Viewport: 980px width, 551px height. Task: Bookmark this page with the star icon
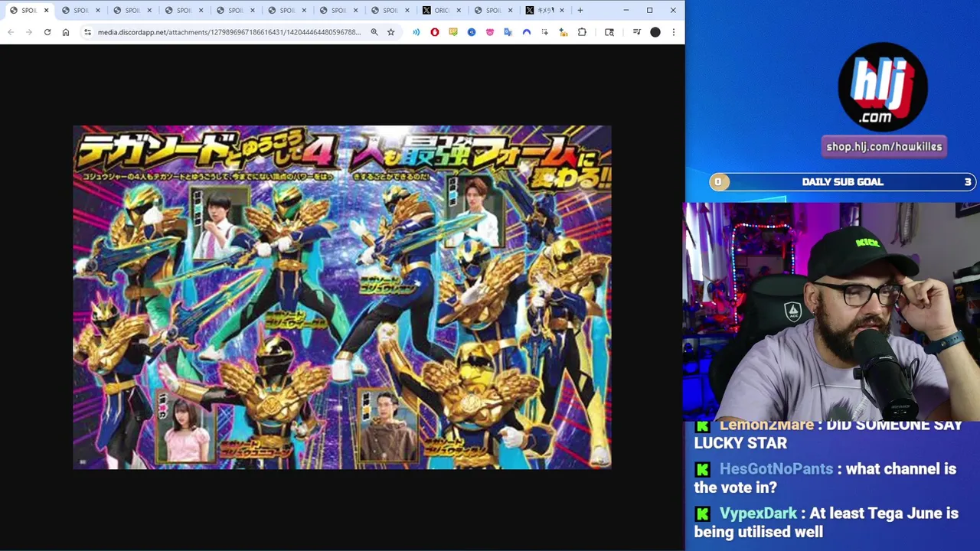[x=390, y=32]
